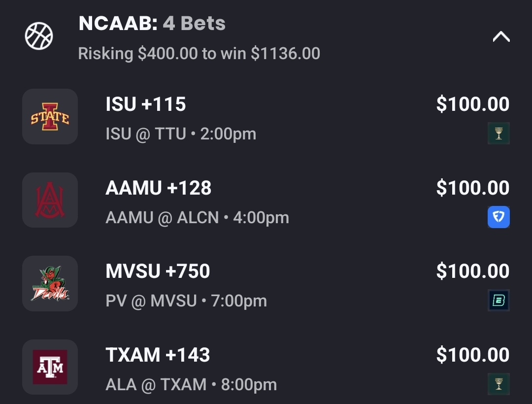Tap the sportsbook icon under MVSU wager

pyautogui.click(x=499, y=301)
